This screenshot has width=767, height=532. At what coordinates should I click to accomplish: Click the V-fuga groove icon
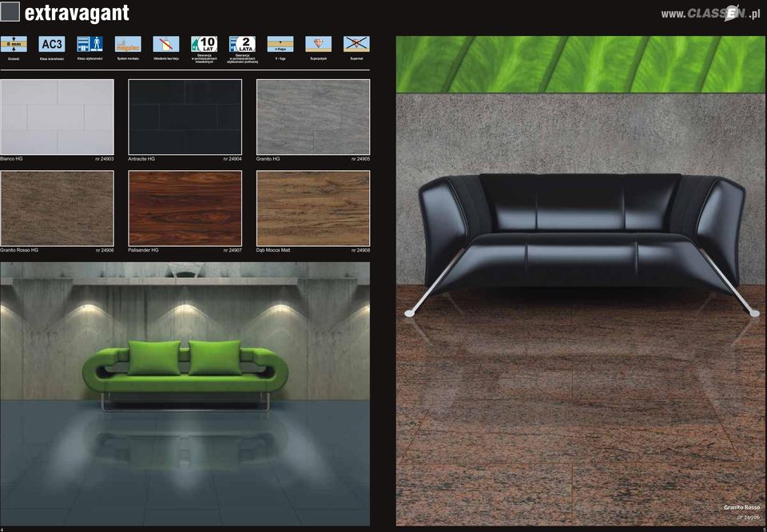(x=280, y=44)
